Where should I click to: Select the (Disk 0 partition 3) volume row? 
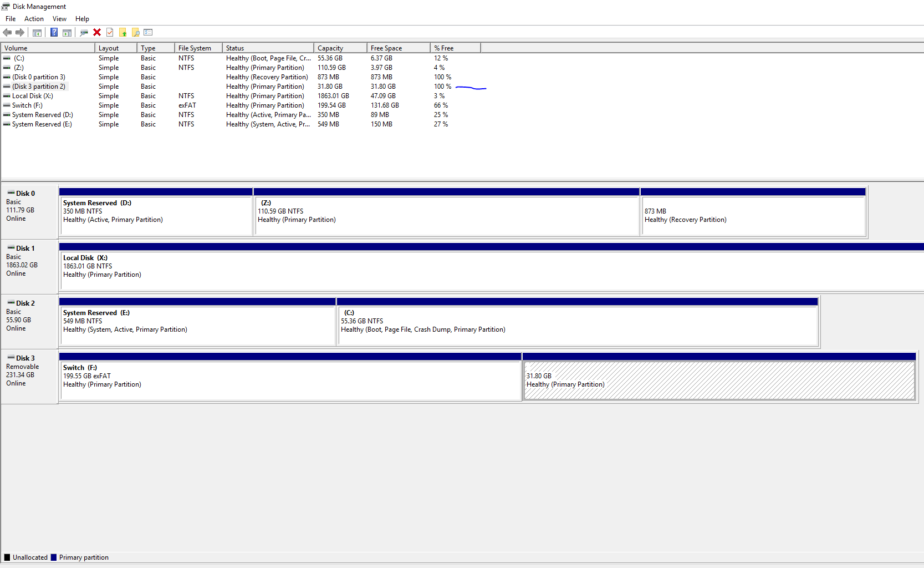point(241,77)
